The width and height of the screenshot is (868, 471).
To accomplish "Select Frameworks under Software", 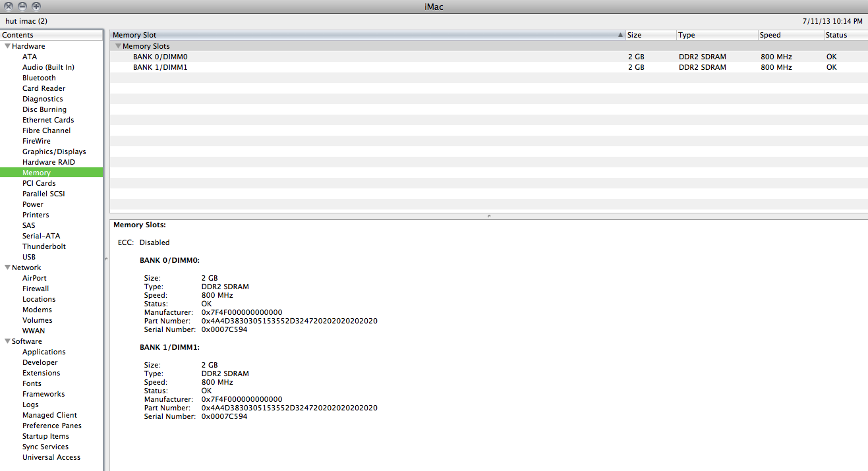I will pos(43,394).
